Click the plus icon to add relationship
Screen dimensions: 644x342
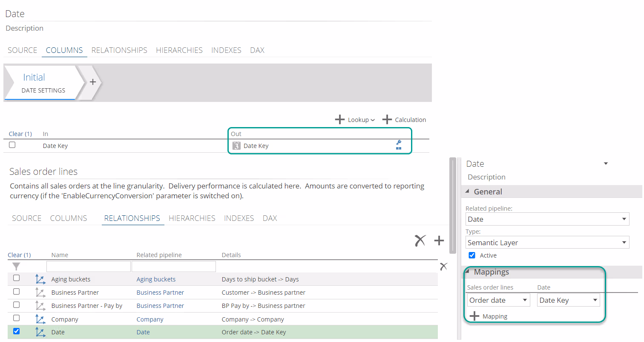click(x=439, y=241)
